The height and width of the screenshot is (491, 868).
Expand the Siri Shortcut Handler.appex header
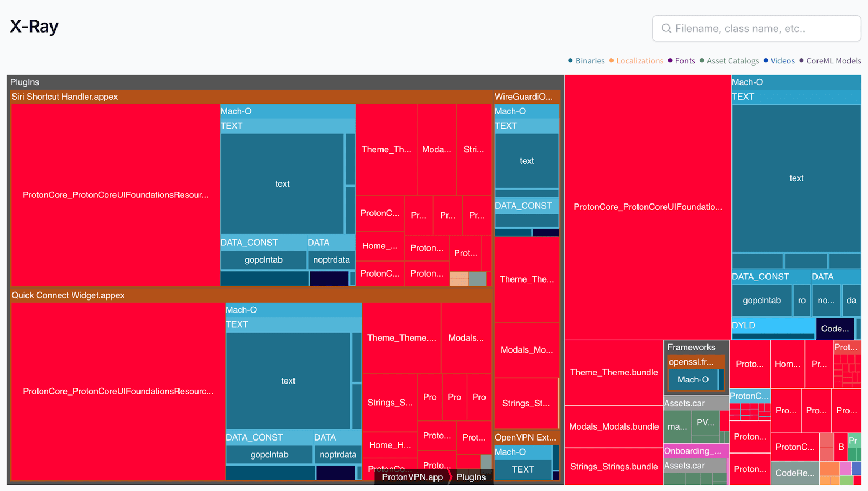(65, 97)
